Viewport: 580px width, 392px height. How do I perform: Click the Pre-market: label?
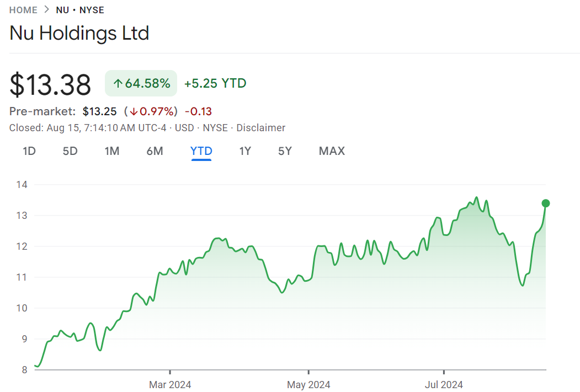click(x=42, y=111)
